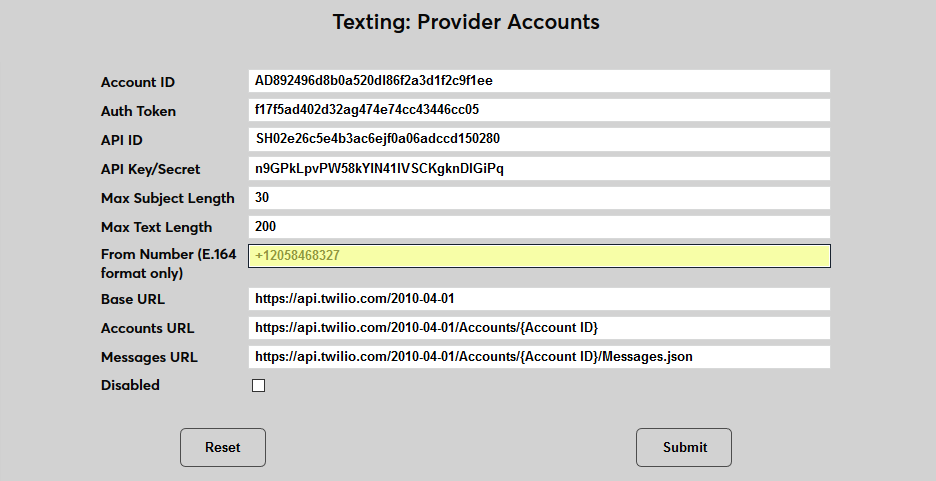
Task: Click 'Texting: Provider Accounts' heading
Action: coord(466,22)
